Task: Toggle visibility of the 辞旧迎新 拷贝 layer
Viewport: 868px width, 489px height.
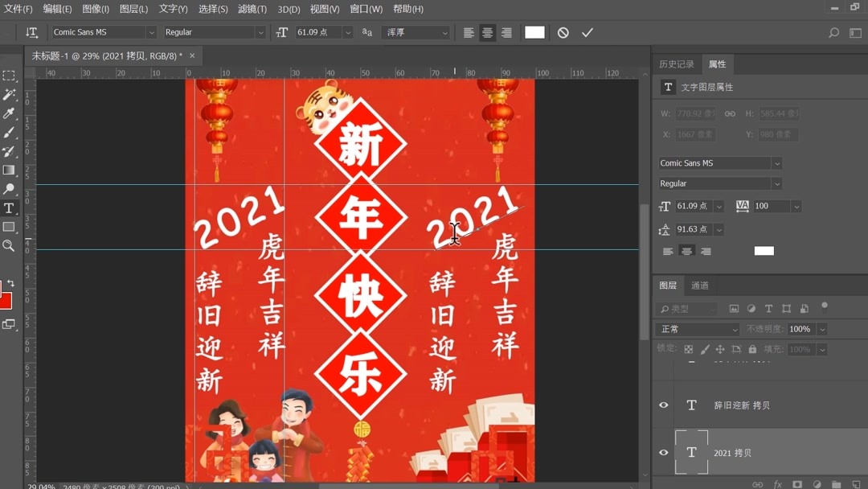Action: pyautogui.click(x=662, y=405)
